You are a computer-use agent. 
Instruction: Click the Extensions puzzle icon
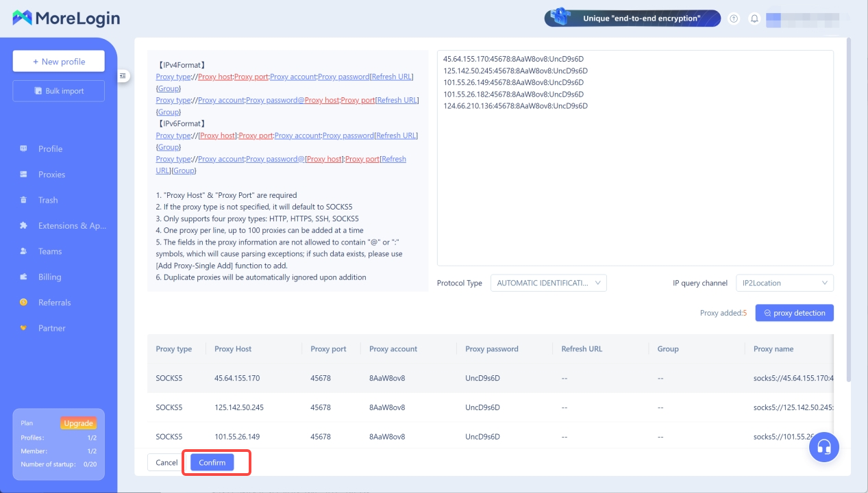click(24, 226)
